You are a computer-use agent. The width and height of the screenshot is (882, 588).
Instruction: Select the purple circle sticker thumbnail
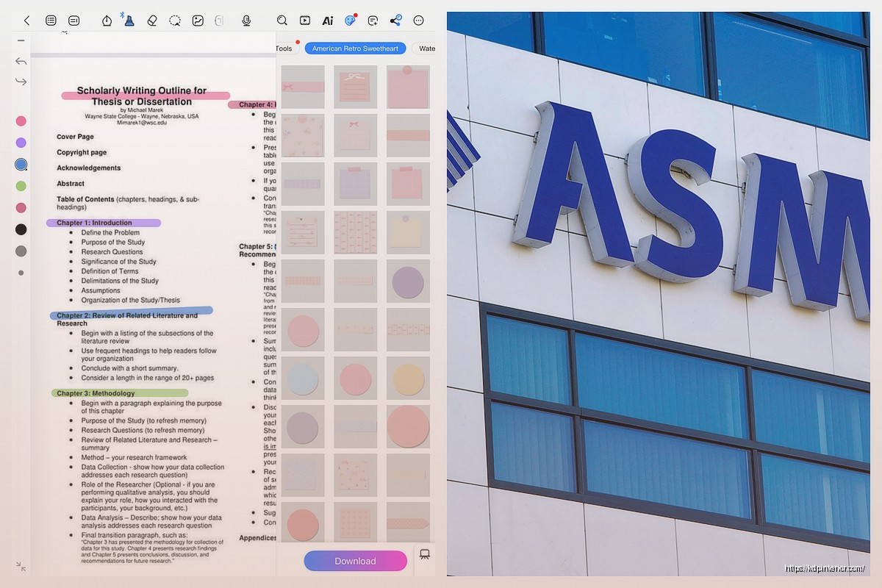[408, 281]
